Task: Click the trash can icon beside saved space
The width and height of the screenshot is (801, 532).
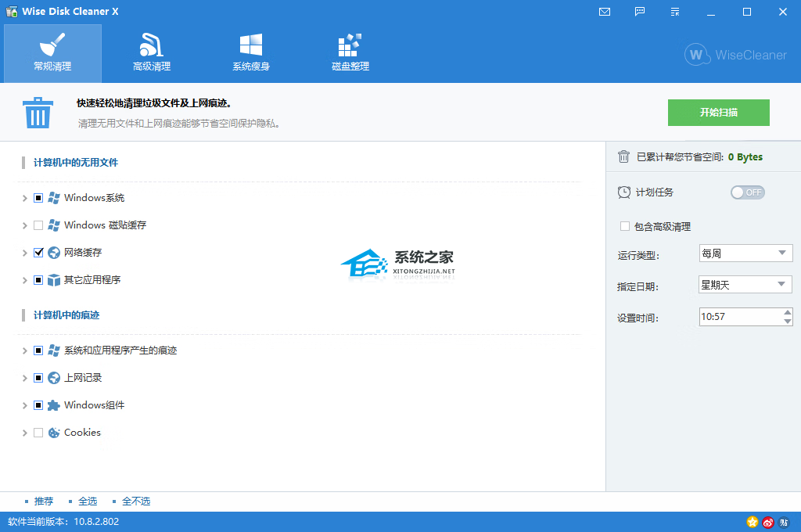Action: coord(623,156)
